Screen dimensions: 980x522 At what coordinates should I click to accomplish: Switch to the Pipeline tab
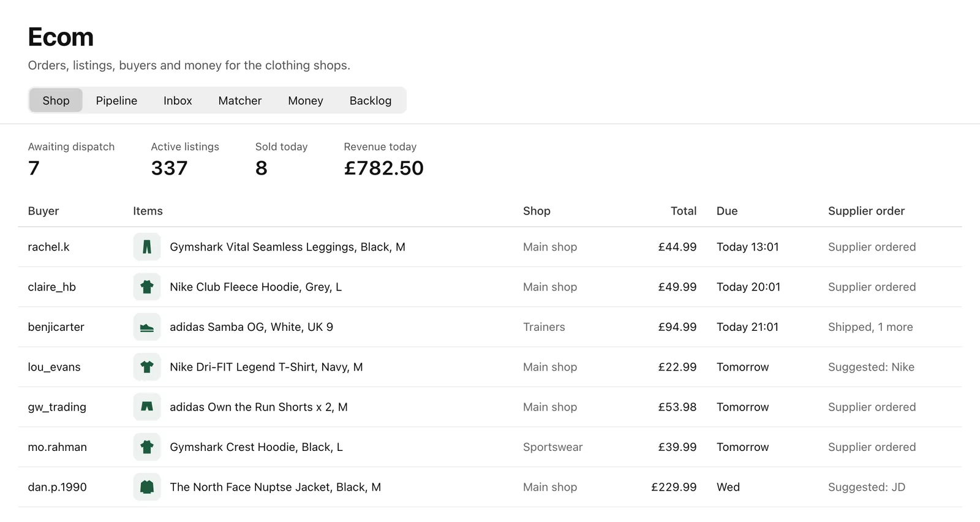(x=116, y=100)
